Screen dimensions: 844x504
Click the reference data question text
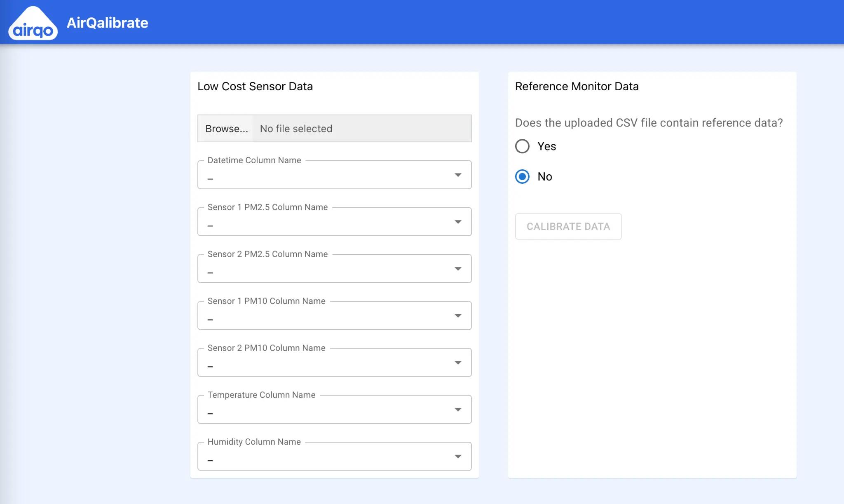click(649, 123)
